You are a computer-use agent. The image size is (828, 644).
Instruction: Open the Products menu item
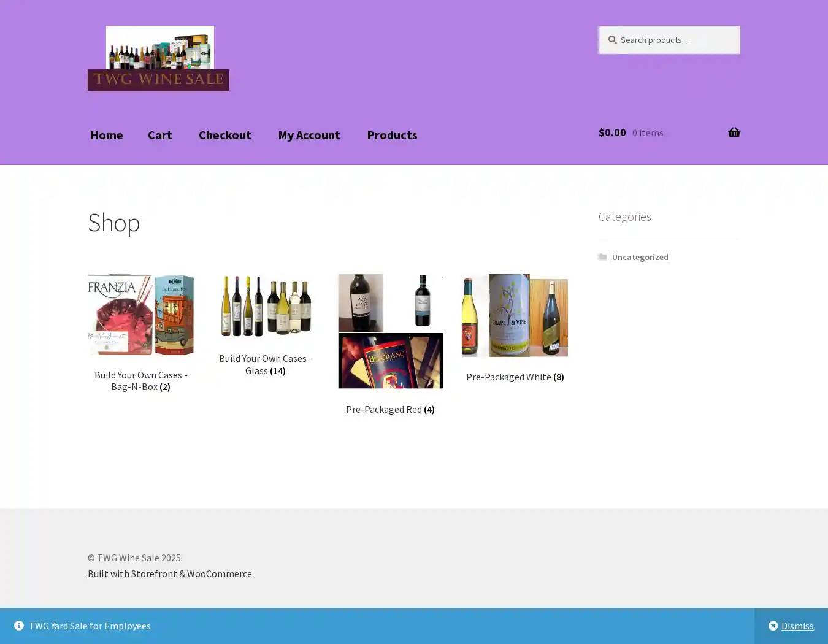point(392,135)
